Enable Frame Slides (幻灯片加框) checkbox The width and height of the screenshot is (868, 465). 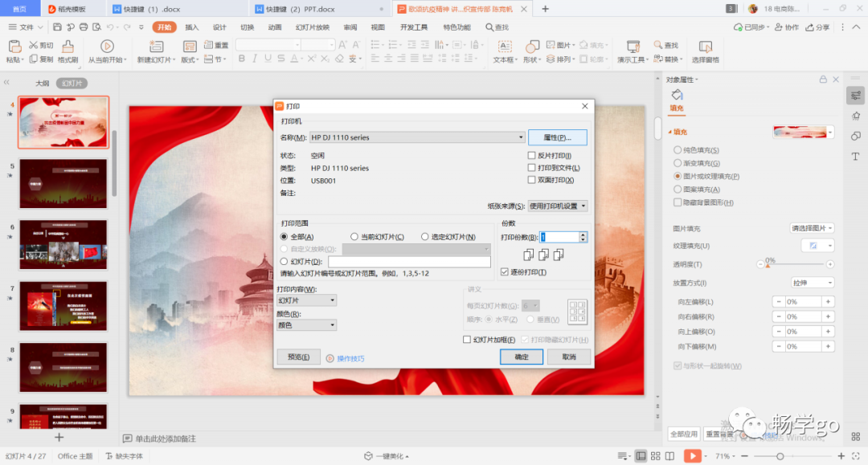467,340
